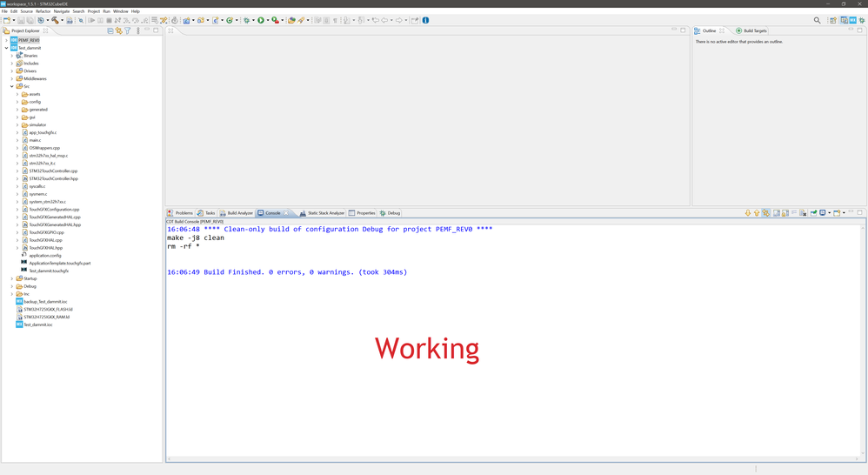Switch to the CubeMX perspective icon
Screen dimensions: 868x475
tap(852, 20)
